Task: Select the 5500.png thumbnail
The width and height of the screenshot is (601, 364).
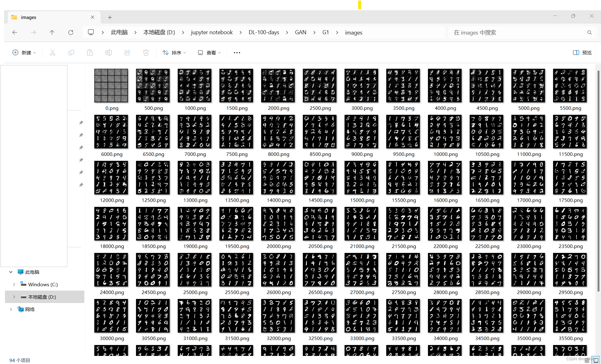Action: pos(570,86)
